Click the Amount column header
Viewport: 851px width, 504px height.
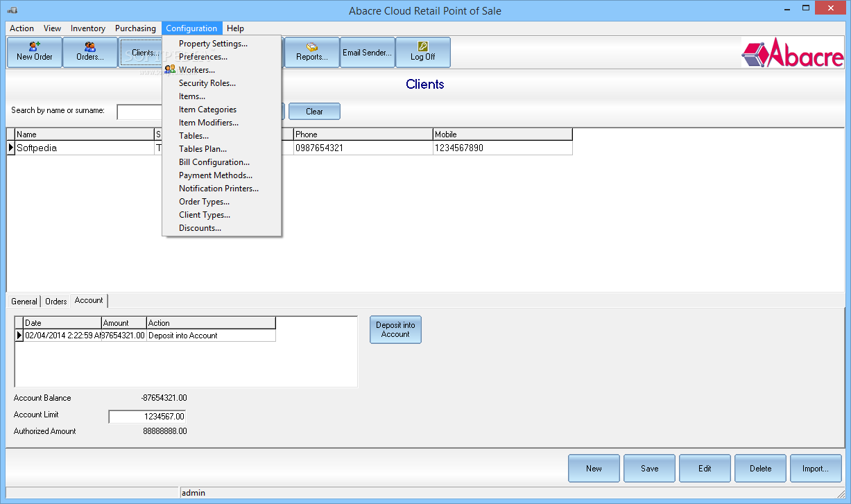click(x=124, y=323)
